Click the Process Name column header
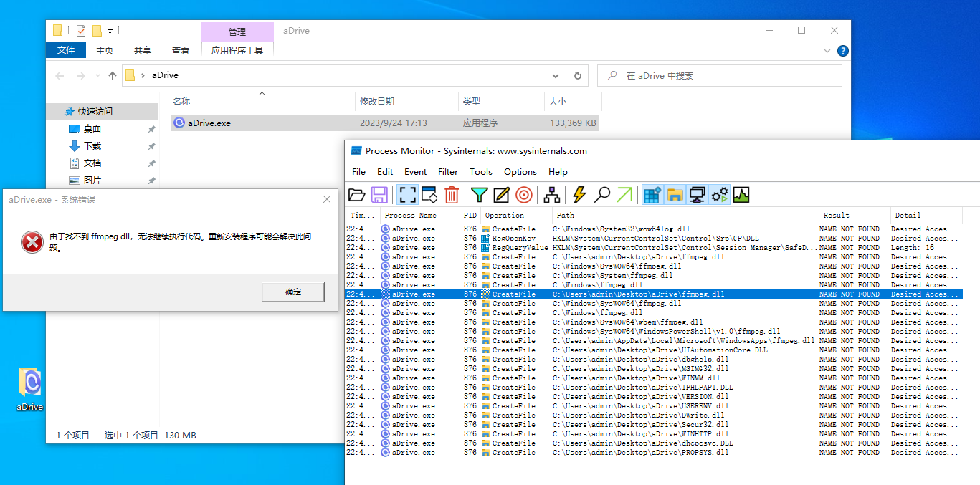980x485 pixels. click(416, 215)
